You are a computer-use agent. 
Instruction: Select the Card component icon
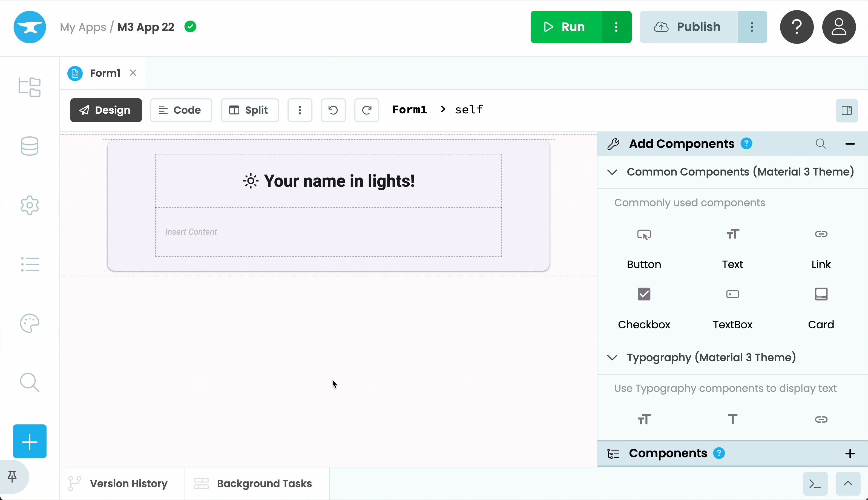821,294
